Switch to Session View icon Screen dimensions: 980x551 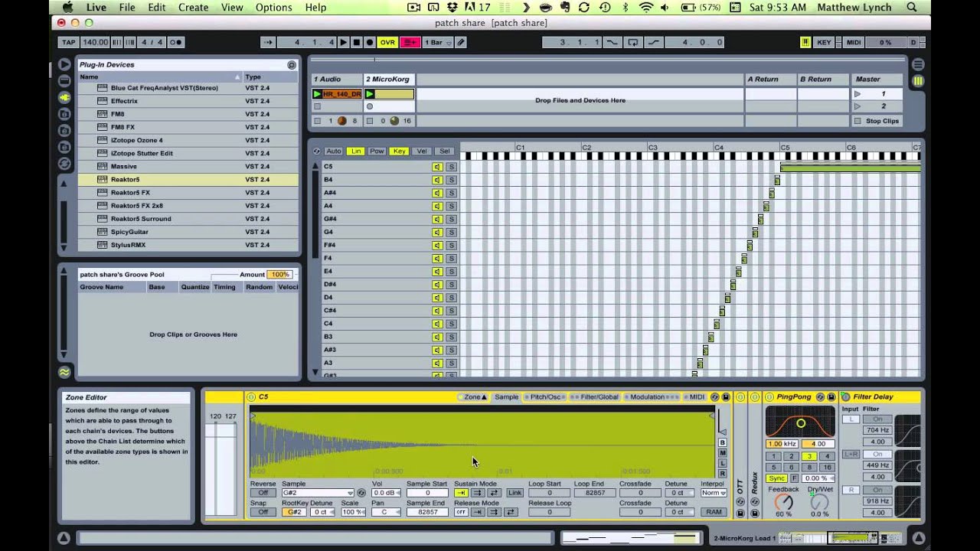click(x=918, y=81)
